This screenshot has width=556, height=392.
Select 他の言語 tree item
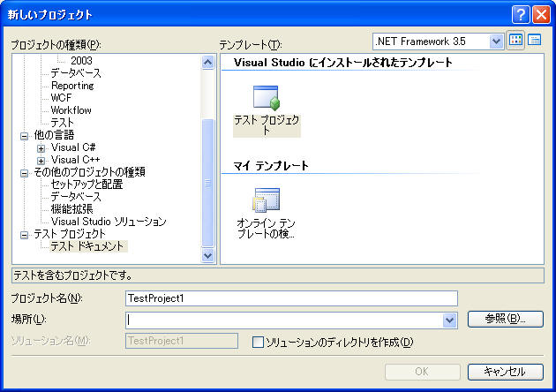54,135
